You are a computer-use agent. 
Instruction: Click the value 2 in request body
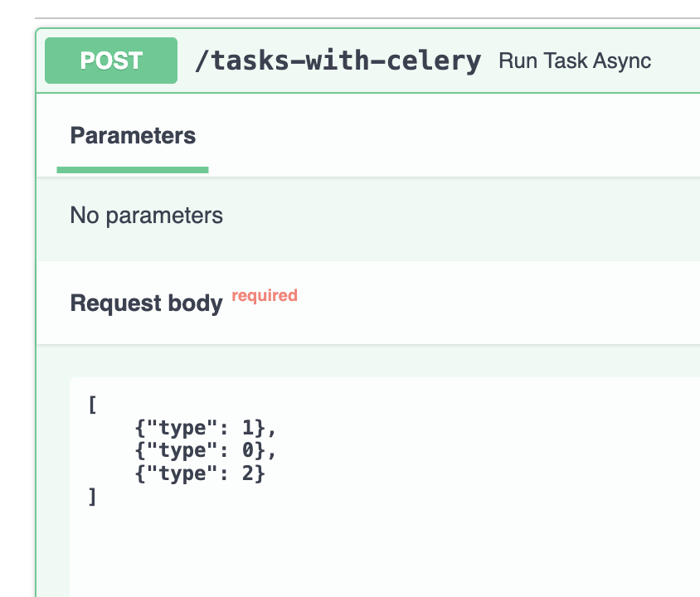(248, 473)
